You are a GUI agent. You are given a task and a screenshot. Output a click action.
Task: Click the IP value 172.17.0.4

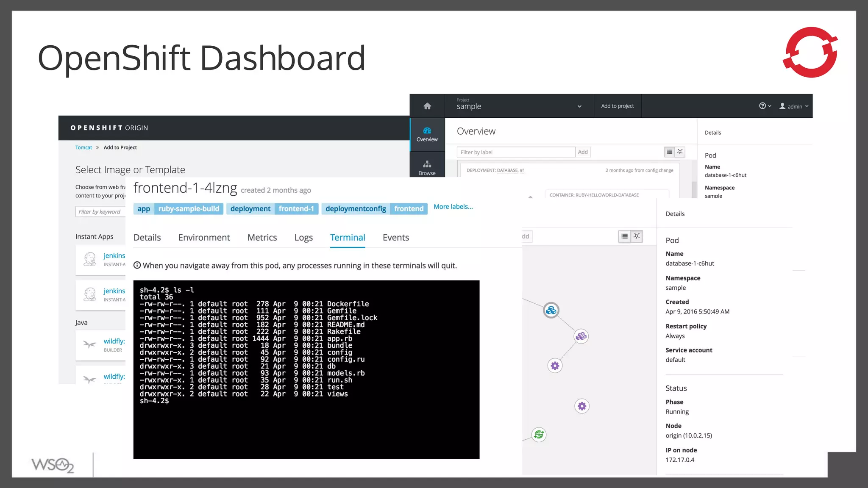pyautogui.click(x=680, y=460)
